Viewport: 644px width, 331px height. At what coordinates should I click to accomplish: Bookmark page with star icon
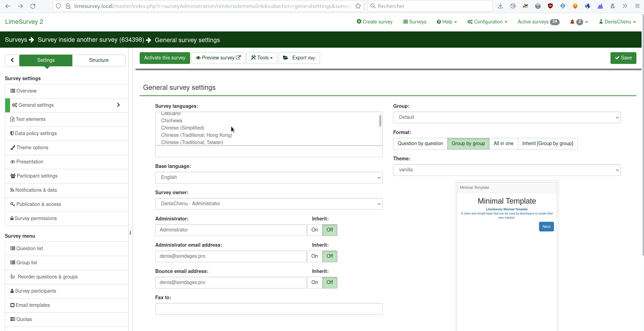(x=358, y=6)
